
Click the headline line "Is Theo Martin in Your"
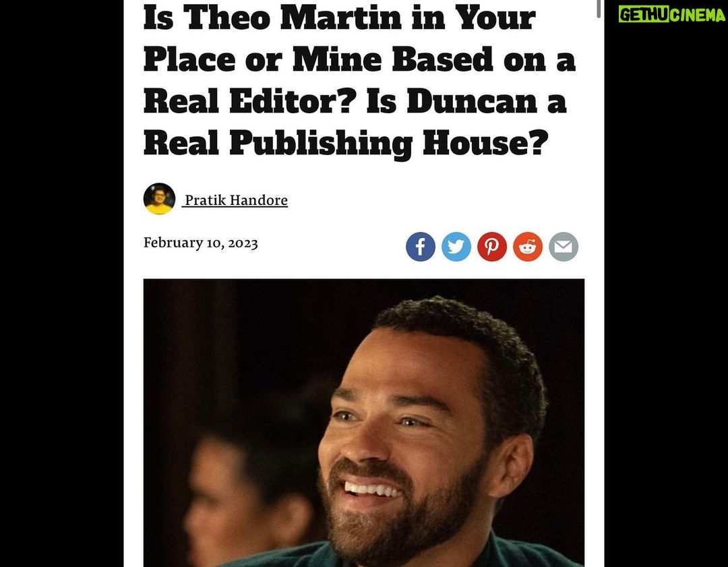[339, 18]
